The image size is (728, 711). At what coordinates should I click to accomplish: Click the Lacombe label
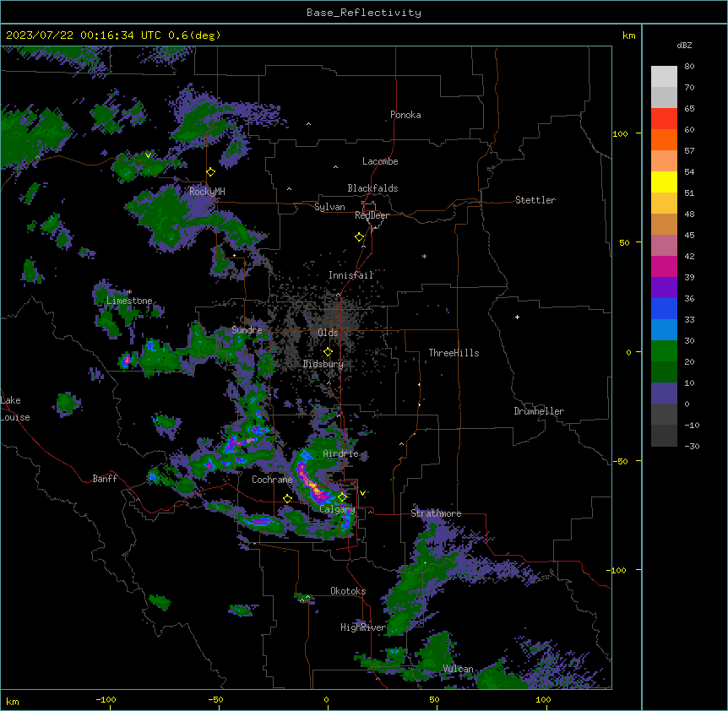tap(380, 161)
